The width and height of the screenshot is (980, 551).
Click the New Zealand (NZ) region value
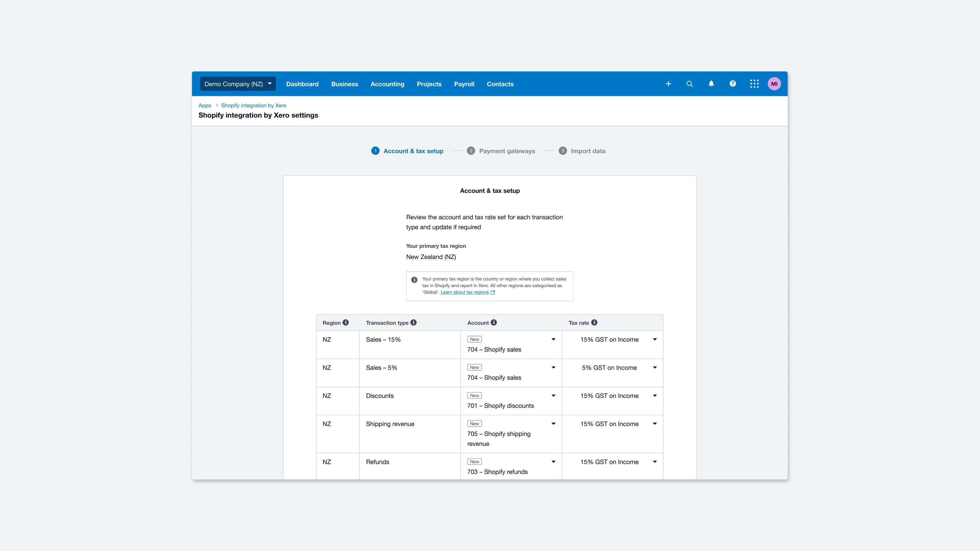tap(431, 257)
